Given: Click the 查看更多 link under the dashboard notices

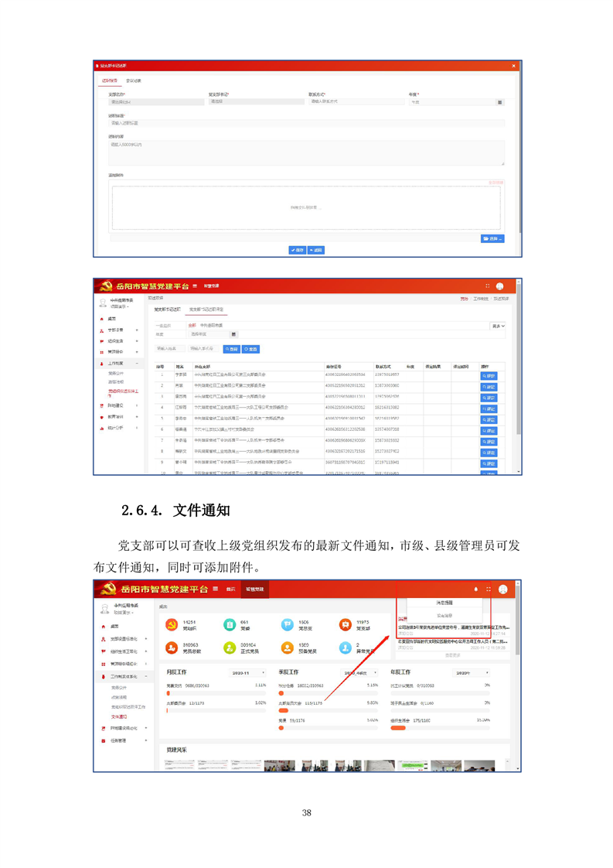Looking at the screenshot, I should coord(452,655).
